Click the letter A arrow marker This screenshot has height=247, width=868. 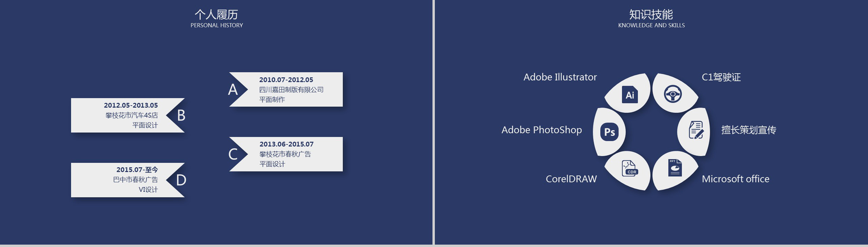click(x=233, y=90)
